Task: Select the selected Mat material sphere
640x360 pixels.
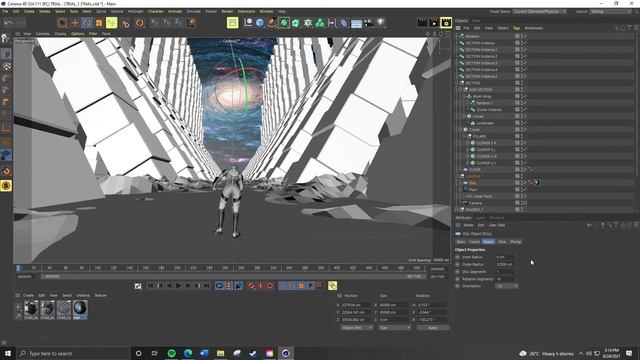Action: point(80,308)
